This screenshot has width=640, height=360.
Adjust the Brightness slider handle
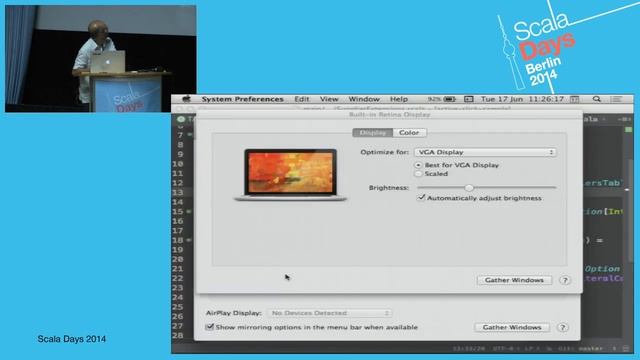click(x=469, y=188)
